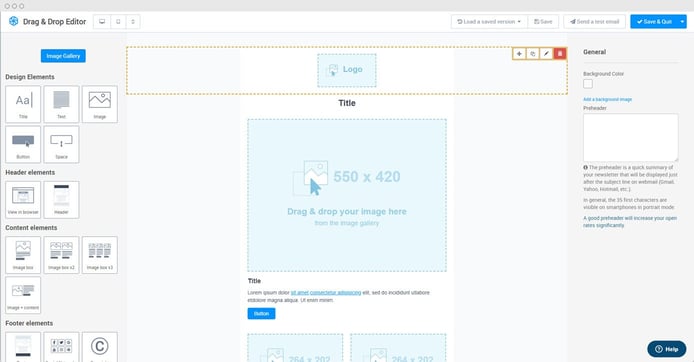Select the Text design element
The height and width of the screenshot is (362, 694).
coord(62,104)
